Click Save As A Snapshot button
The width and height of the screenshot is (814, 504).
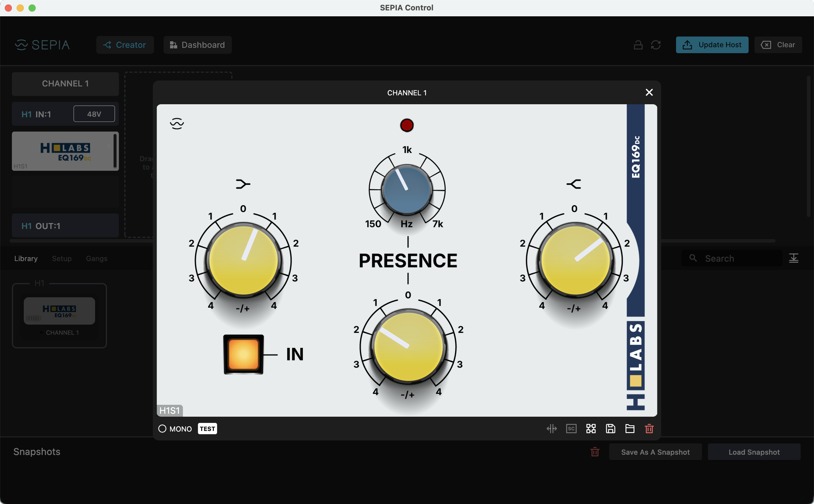tap(655, 452)
